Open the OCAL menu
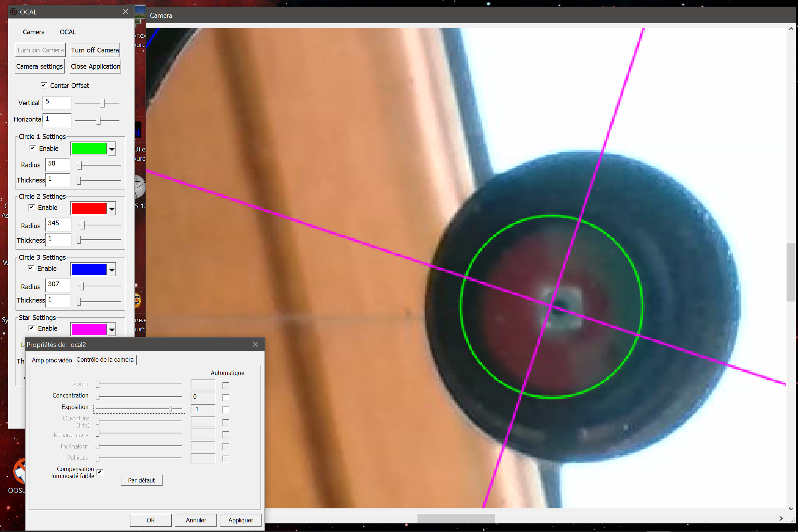 pyautogui.click(x=68, y=32)
